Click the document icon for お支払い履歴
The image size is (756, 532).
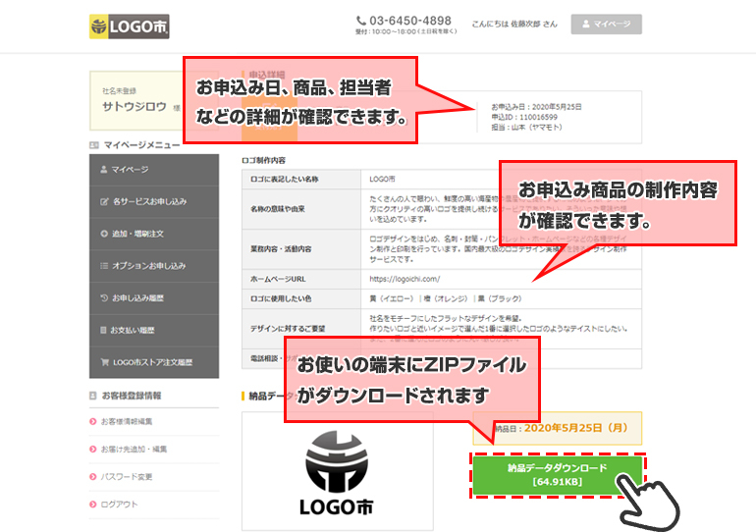pyautogui.click(x=103, y=330)
